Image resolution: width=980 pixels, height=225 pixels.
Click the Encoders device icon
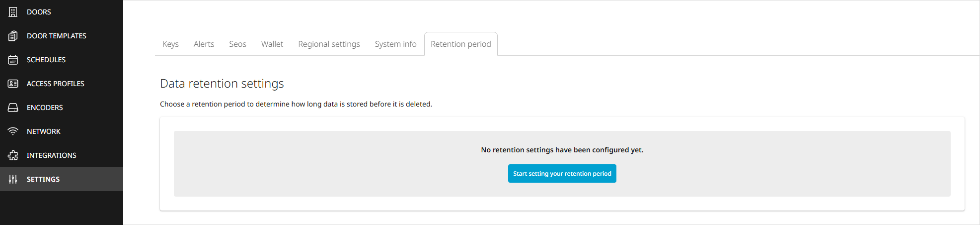click(x=13, y=108)
